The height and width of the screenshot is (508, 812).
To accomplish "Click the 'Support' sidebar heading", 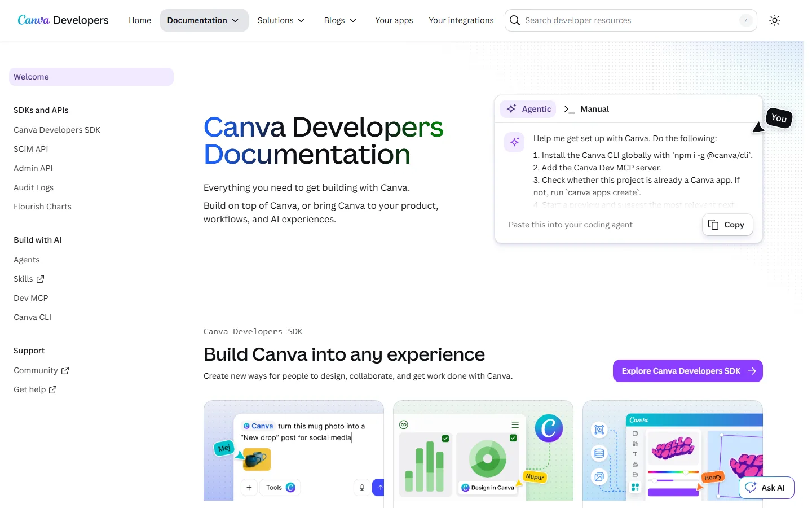I will [29, 351].
